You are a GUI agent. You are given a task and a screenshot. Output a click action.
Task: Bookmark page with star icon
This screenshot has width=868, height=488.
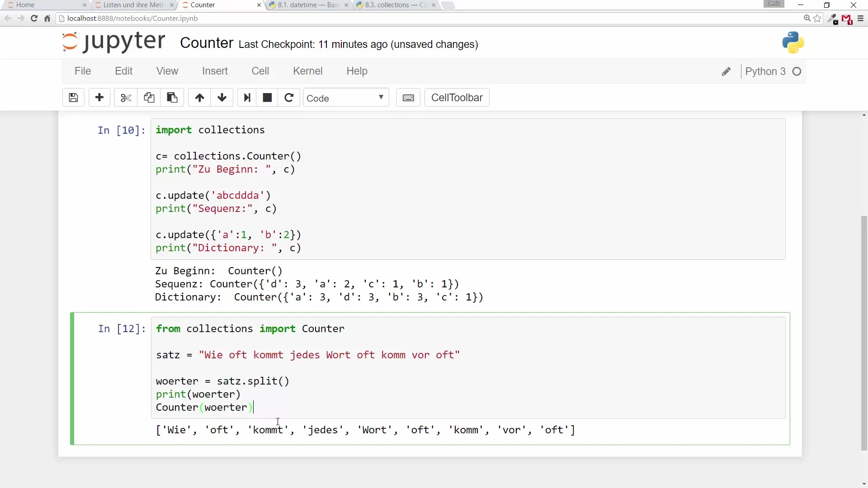(x=817, y=19)
